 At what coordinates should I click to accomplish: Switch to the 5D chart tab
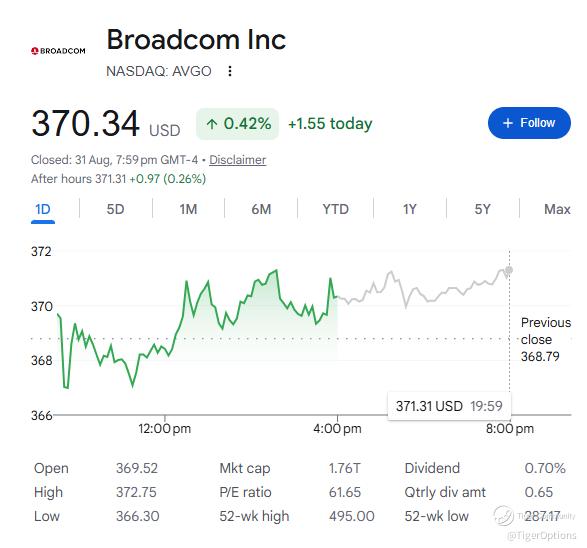click(x=115, y=209)
